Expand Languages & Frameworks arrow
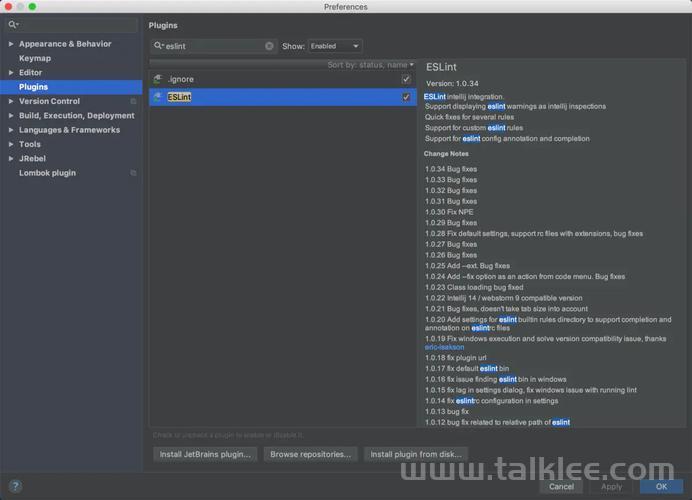This screenshot has height=500, width=692. [11, 130]
